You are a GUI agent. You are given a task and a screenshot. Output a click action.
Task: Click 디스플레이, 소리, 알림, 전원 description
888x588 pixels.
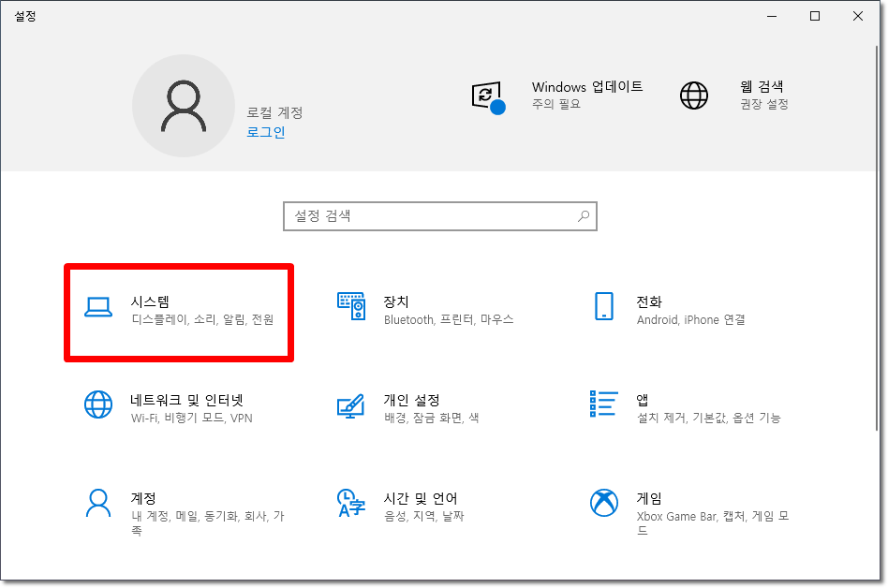coord(202,320)
